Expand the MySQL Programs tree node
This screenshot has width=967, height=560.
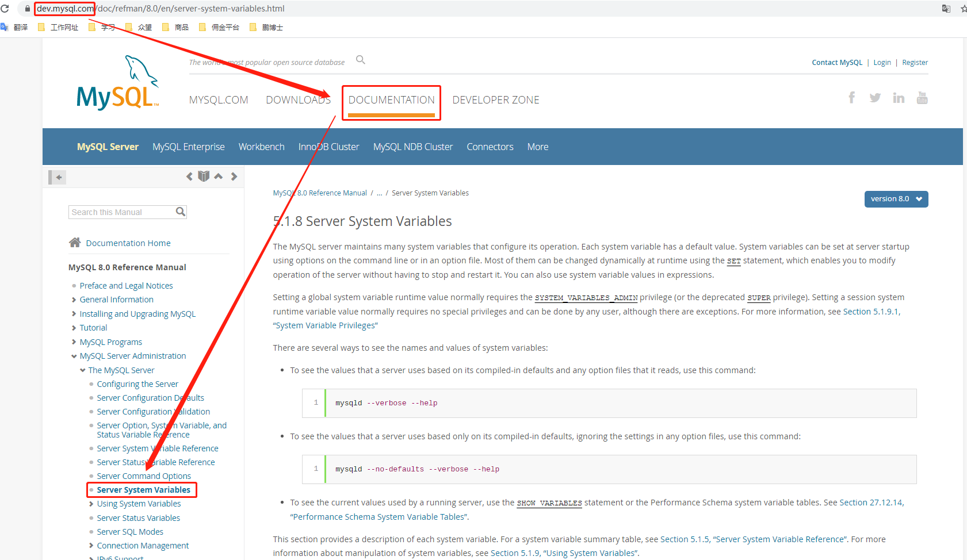click(x=74, y=342)
